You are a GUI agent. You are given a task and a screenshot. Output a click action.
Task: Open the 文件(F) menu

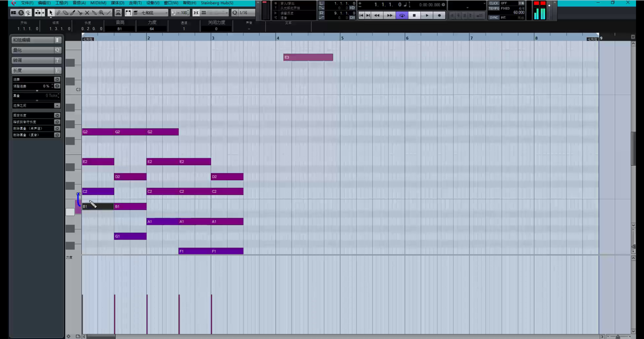tap(27, 3)
